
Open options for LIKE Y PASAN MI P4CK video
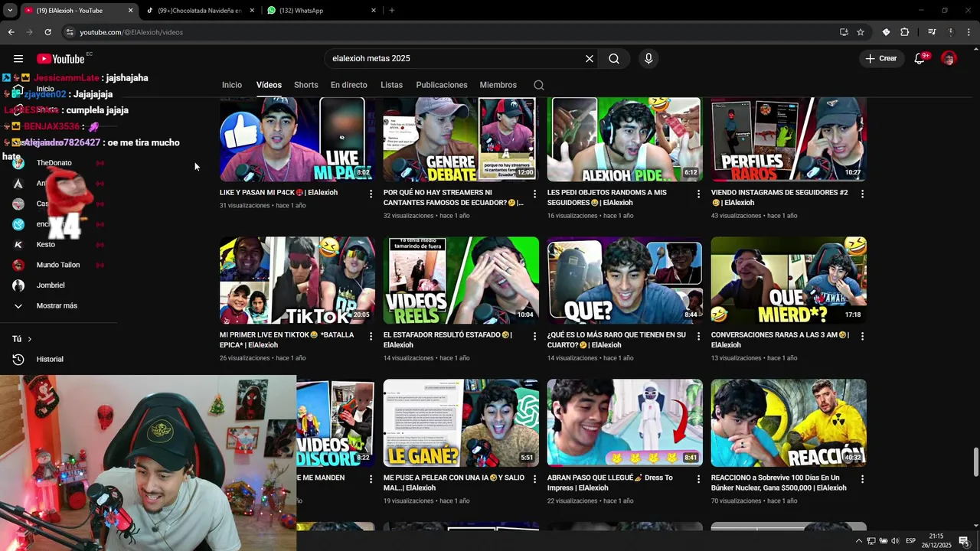[371, 194]
